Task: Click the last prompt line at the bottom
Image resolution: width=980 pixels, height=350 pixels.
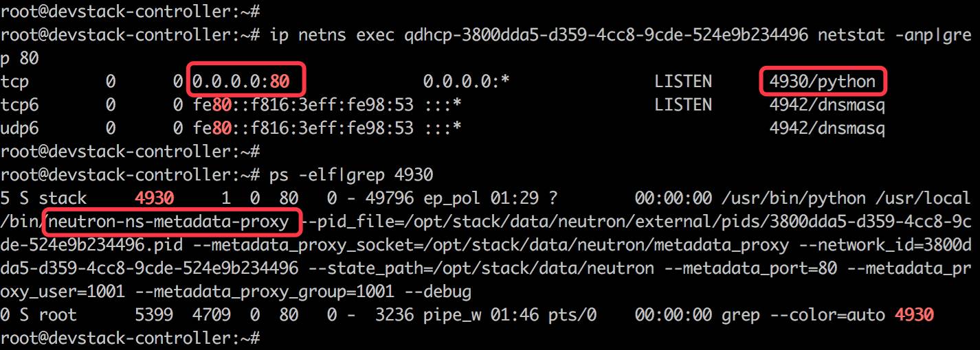Action: click(x=131, y=338)
